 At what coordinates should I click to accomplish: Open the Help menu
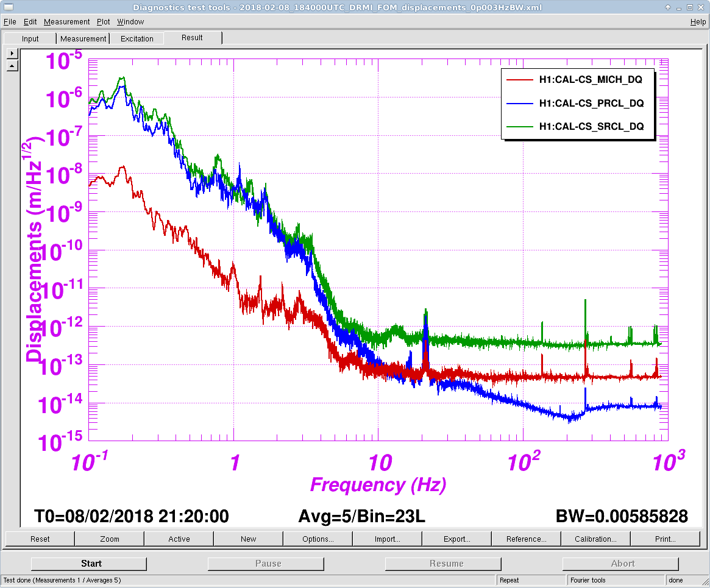click(698, 22)
